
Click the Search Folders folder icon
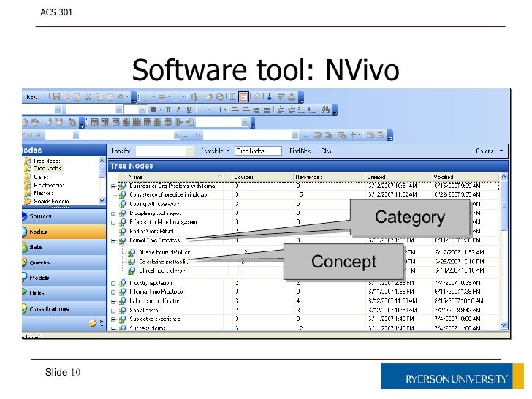pos(28,201)
